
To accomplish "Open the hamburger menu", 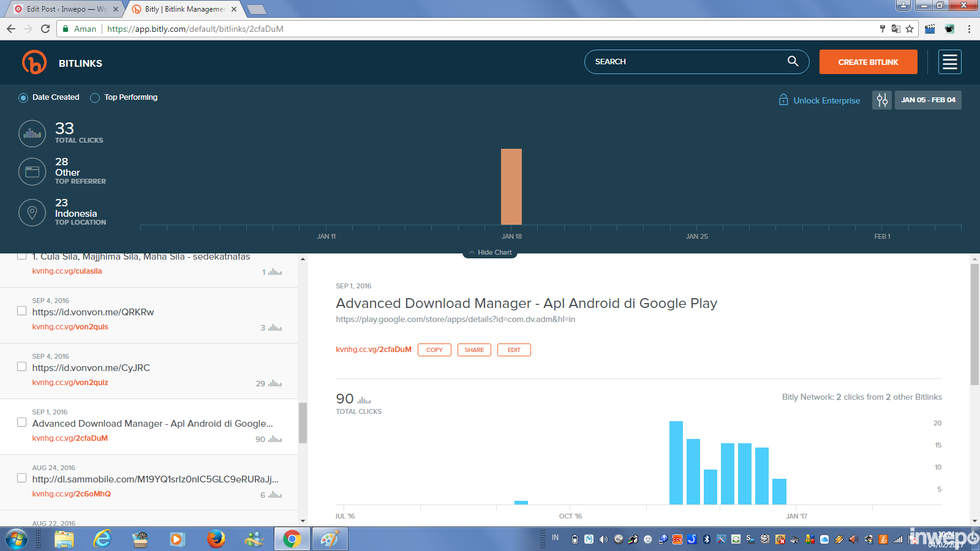I will (x=949, y=62).
